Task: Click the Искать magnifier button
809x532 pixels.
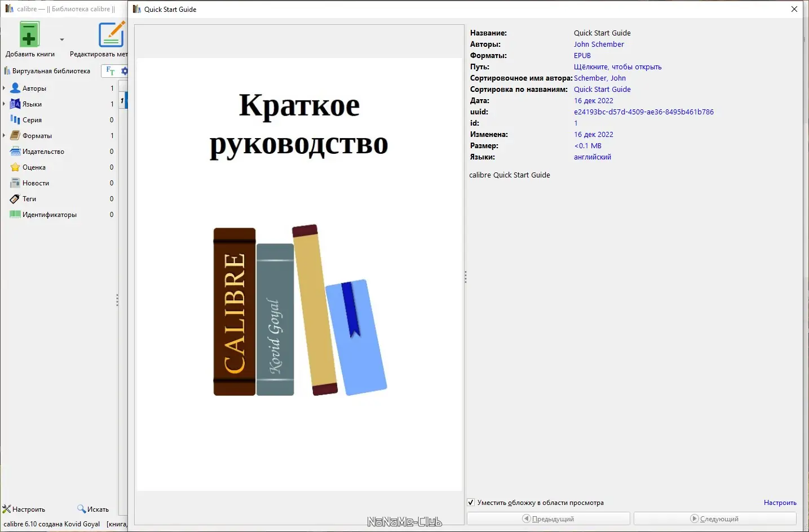Action: (93, 509)
